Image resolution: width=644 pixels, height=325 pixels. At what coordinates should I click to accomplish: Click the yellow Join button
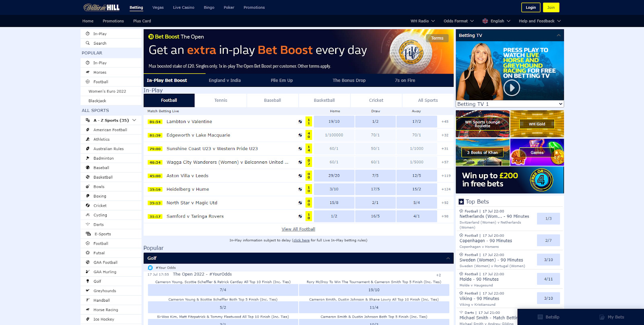551,7
